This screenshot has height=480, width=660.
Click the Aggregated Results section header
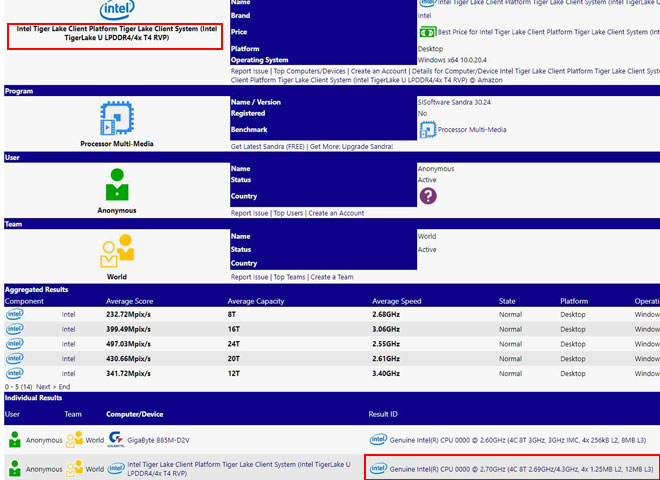point(37,290)
